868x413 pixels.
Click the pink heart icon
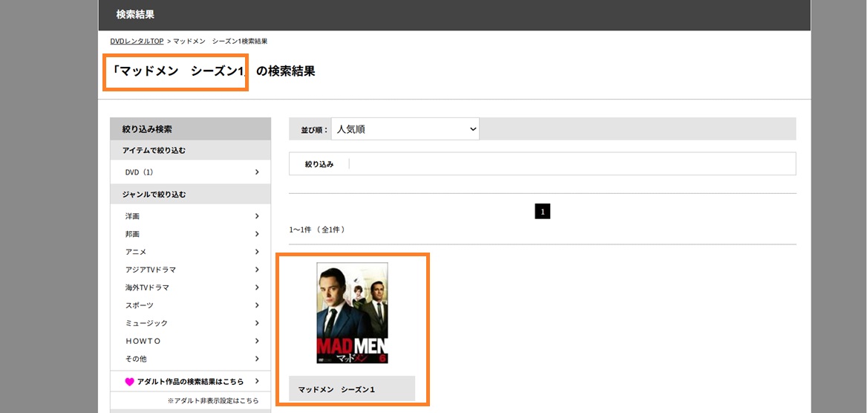pos(128,382)
